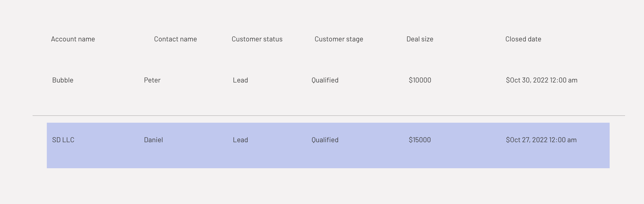Select Lead status in SD LLC row
This screenshot has height=204, width=644.
pyautogui.click(x=240, y=140)
